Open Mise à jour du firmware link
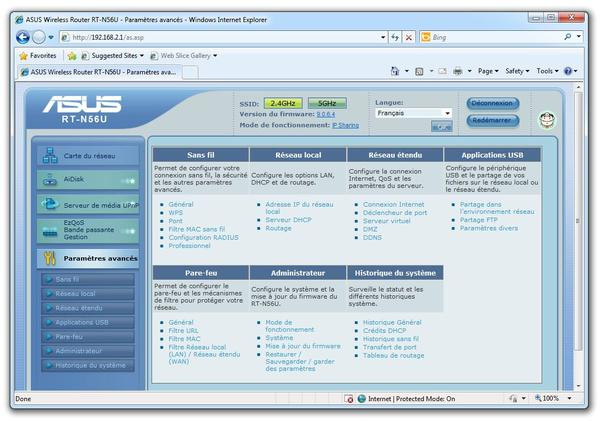This screenshot has width=600, height=421. coord(303,346)
